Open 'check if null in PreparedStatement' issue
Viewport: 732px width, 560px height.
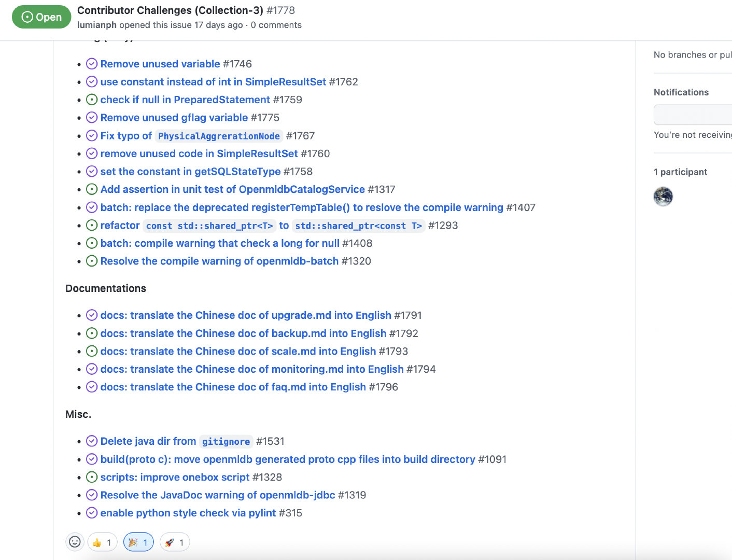click(185, 100)
